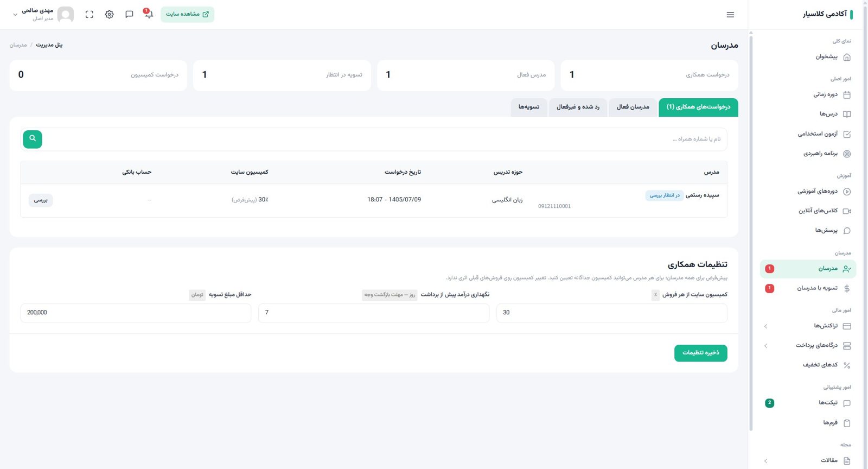Click the holding days input showing 7
868x469 pixels.
coord(374,313)
